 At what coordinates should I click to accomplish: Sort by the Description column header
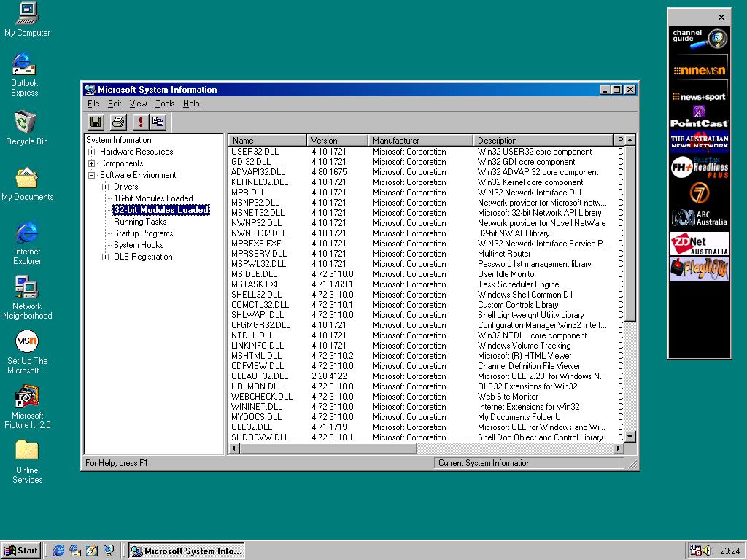[x=543, y=141]
